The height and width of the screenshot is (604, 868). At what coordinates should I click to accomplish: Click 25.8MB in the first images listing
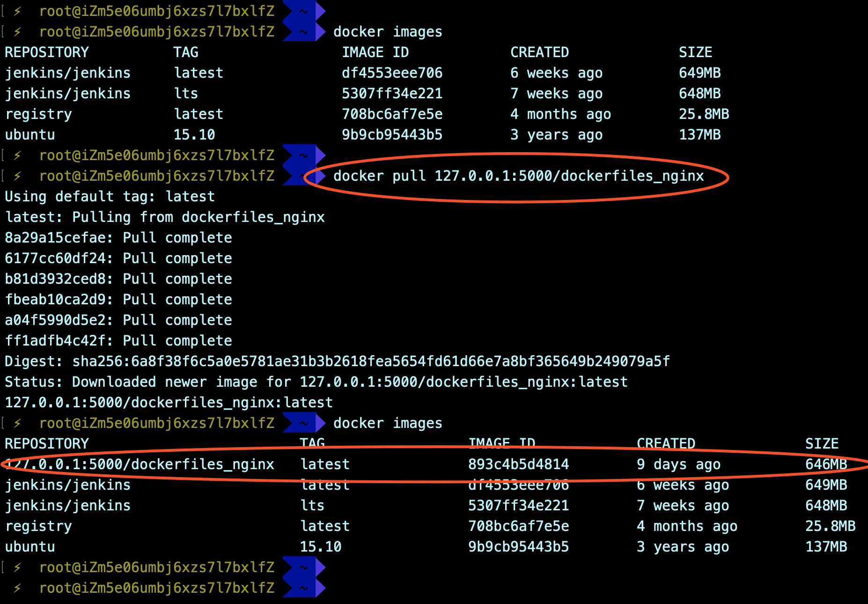(x=704, y=114)
